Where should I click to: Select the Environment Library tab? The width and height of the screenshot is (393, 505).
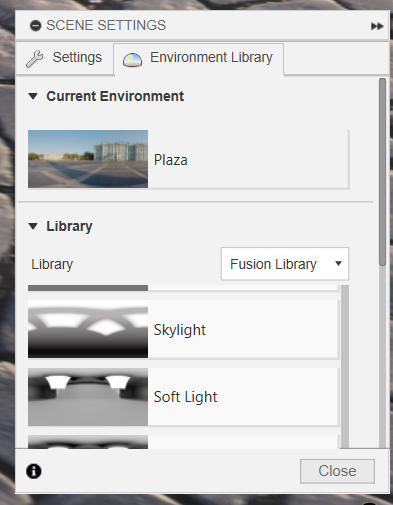199,59
